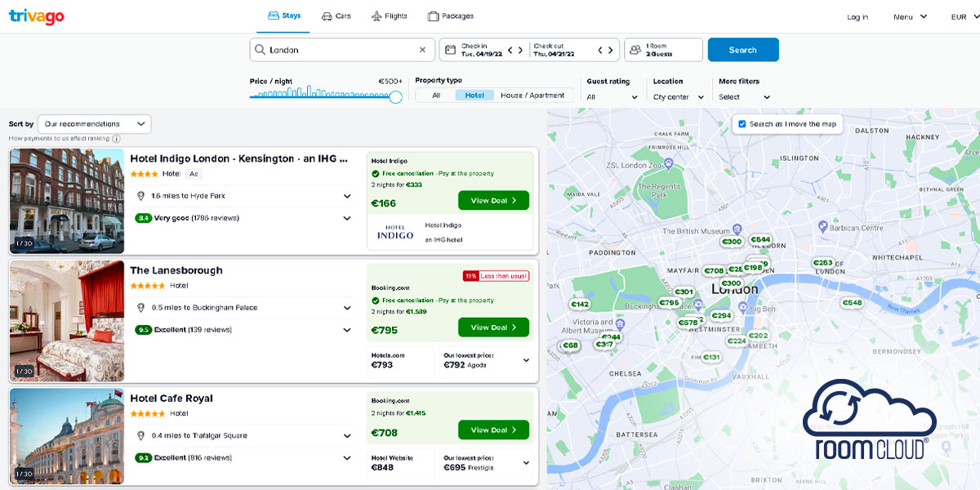The image size is (980, 490).
Task: Select the House / Apartment property type
Action: (x=532, y=96)
